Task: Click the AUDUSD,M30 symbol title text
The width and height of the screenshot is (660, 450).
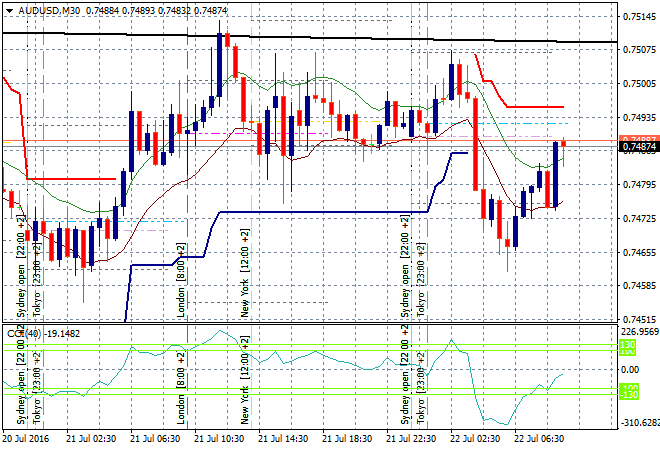Action: [x=49, y=11]
